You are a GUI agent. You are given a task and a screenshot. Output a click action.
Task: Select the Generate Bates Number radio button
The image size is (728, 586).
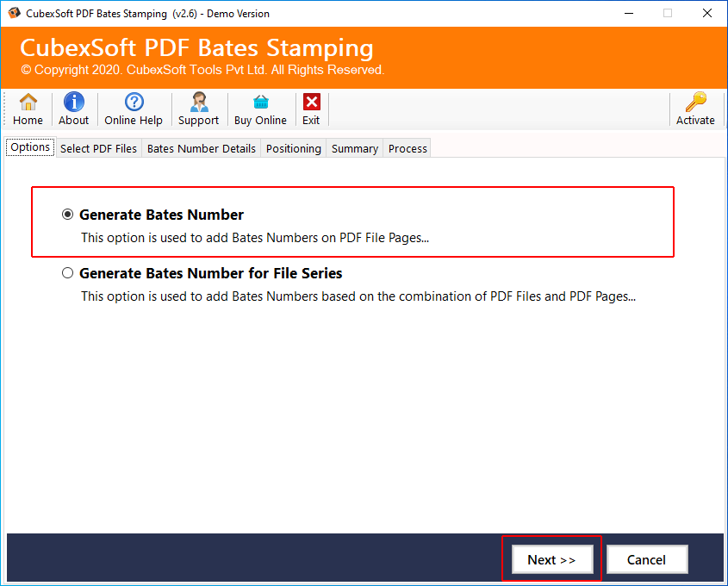[x=68, y=215]
